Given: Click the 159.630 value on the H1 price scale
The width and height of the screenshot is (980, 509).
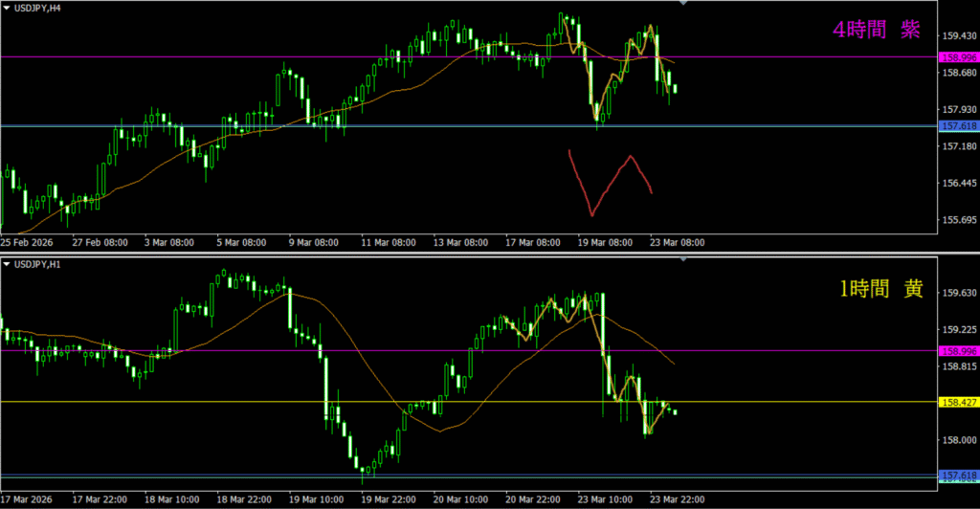Looking at the screenshot, I should [958, 294].
